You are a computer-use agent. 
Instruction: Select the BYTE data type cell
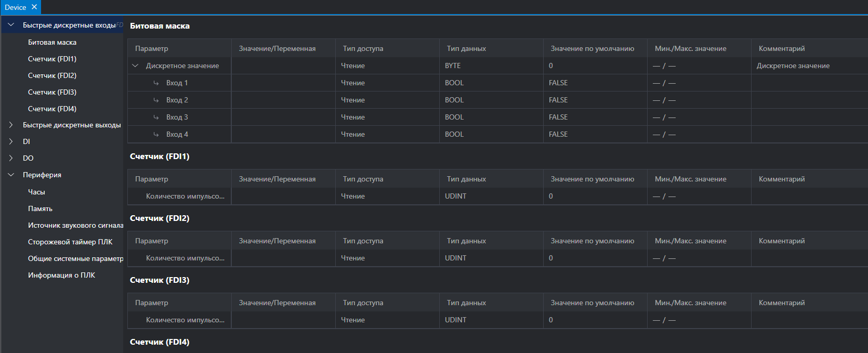(x=491, y=66)
